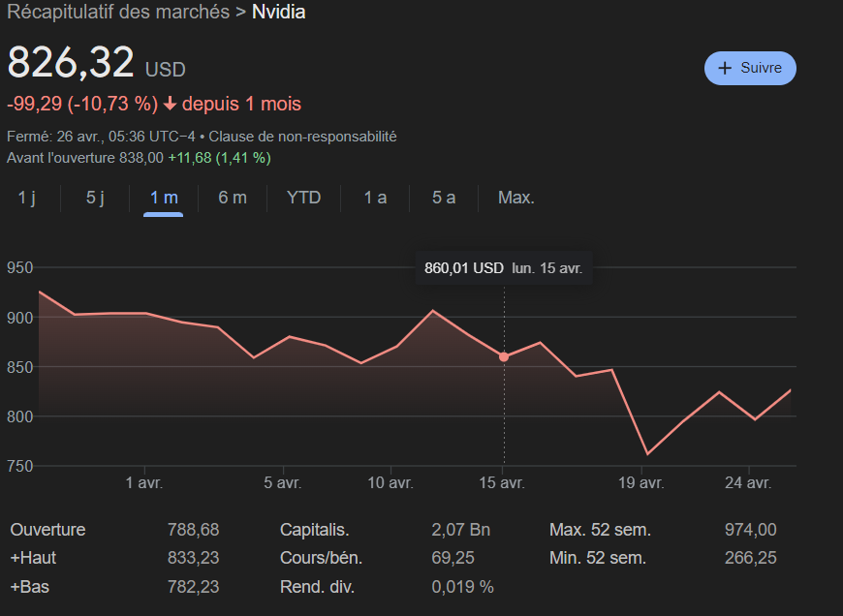The height and width of the screenshot is (616, 843).
Task: Click the Cours/bén. stat label
Action: pos(316,558)
